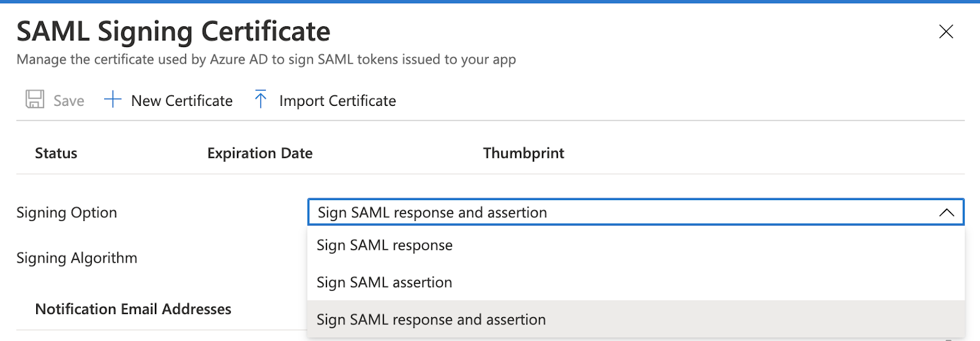Click the upload arrow Import icon
Viewport: 980px width, 341px height.
click(260, 100)
